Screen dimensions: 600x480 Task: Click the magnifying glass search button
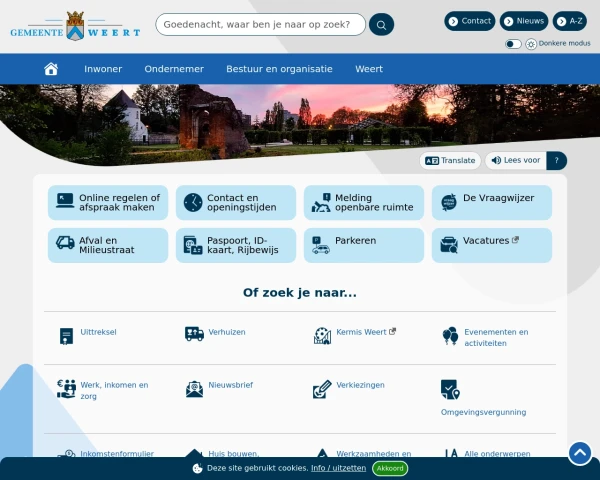click(381, 24)
